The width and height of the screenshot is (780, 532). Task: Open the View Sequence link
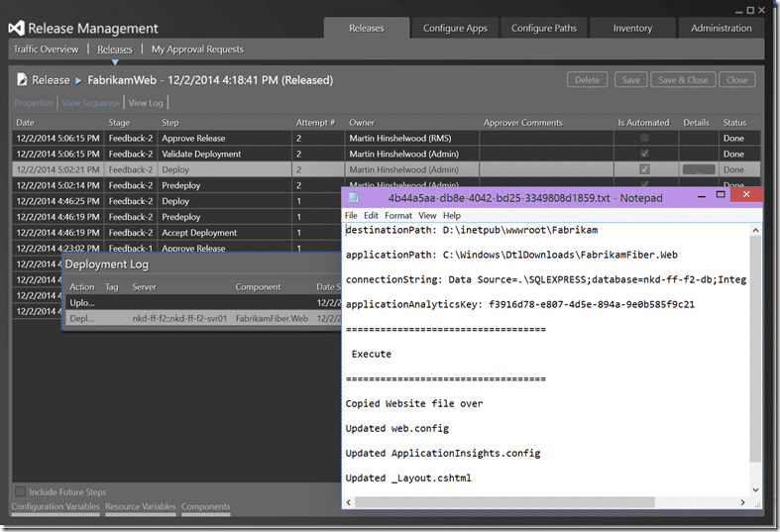(x=90, y=103)
